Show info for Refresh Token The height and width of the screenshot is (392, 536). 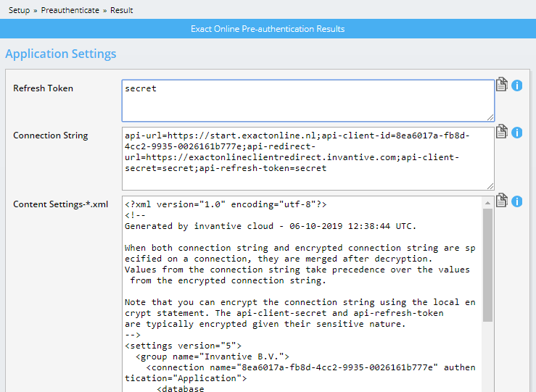(517, 86)
